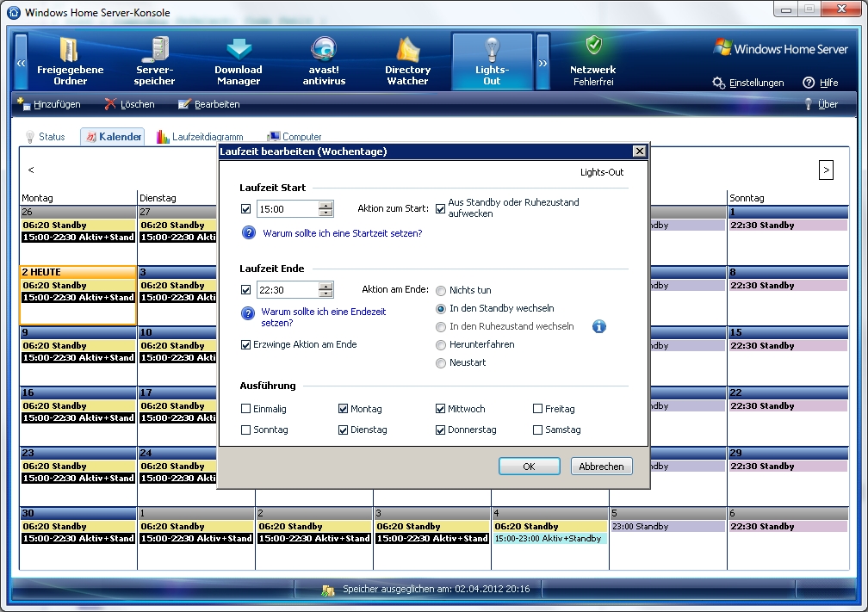Screen dimensions: 868x612
Task: Click Warum sollte ich eine Endezeit setzen?
Action: (x=323, y=317)
